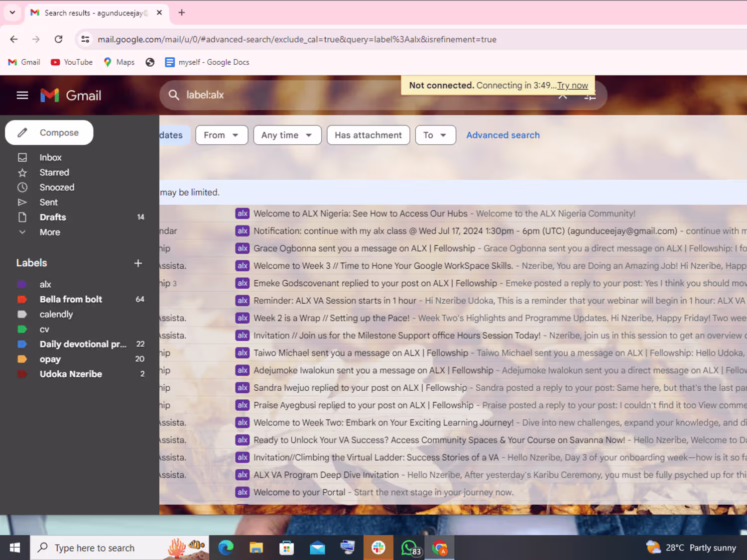The image size is (747, 560).
Task: Click the Compose button
Action: 49,132
